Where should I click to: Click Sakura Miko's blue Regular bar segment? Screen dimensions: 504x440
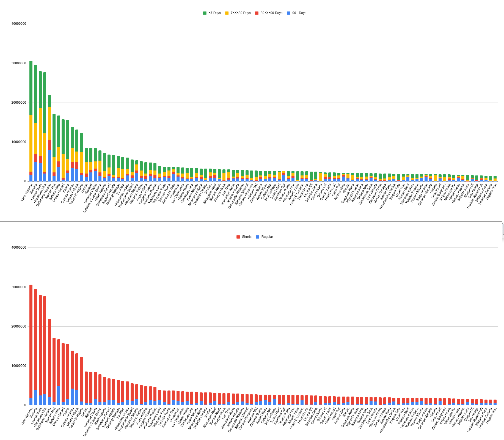click(x=59, y=395)
